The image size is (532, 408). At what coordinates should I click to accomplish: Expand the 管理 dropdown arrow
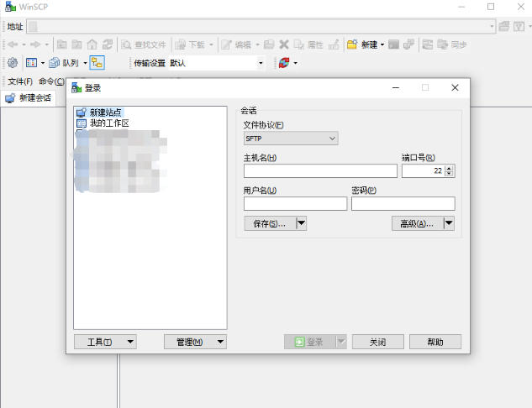point(220,342)
